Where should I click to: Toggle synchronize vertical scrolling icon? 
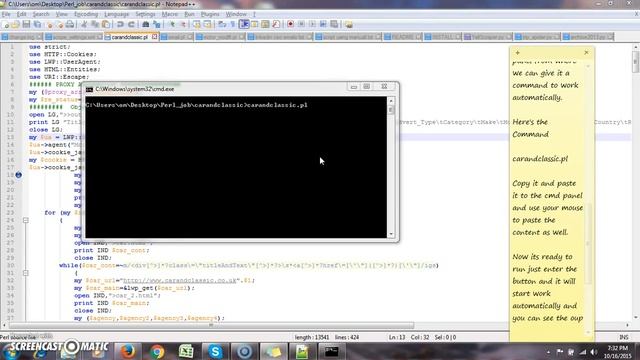point(197,24)
